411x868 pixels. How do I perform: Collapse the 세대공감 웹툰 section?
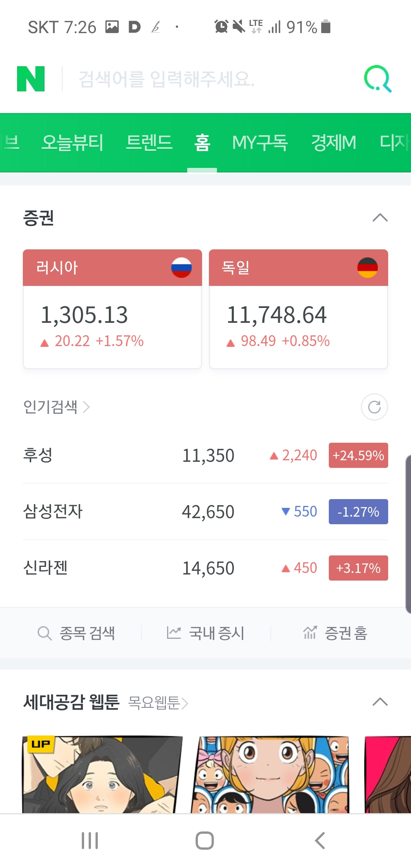click(x=380, y=702)
